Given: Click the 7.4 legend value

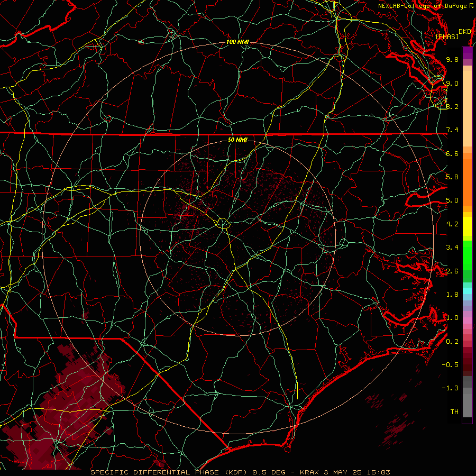Looking at the screenshot, I should coord(452,130).
